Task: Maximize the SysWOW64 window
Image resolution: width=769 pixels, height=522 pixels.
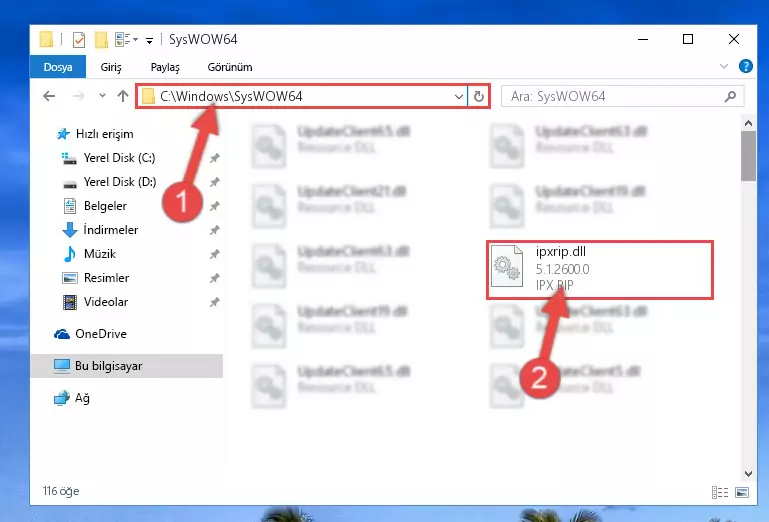Action: [x=688, y=39]
